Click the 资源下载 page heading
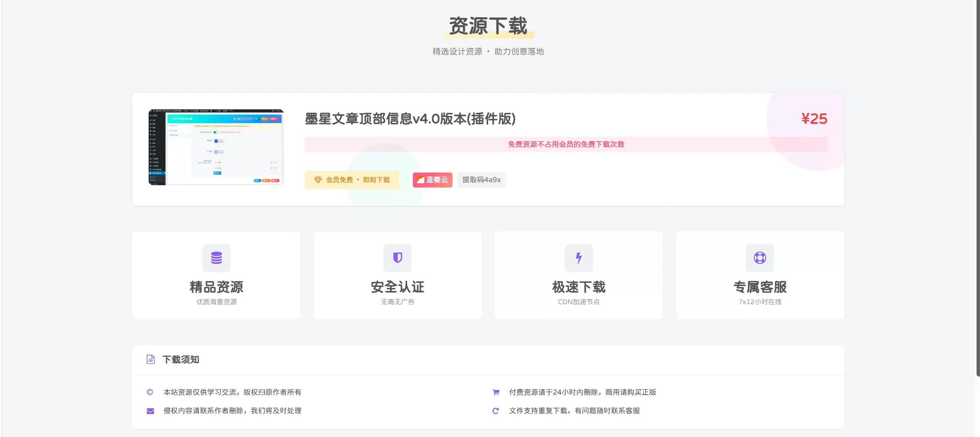Screen dimensions: 980x437 (488, 26)
